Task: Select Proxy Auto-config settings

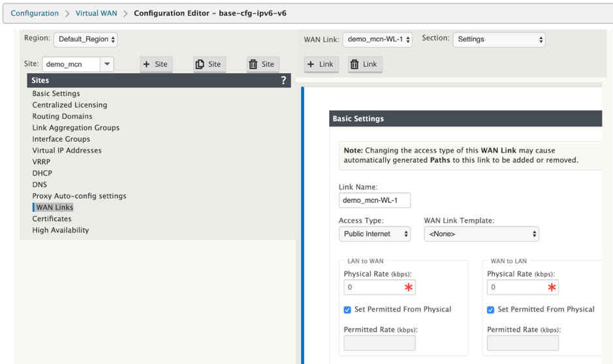Action: pyautogui.click(x=79, y=196)
